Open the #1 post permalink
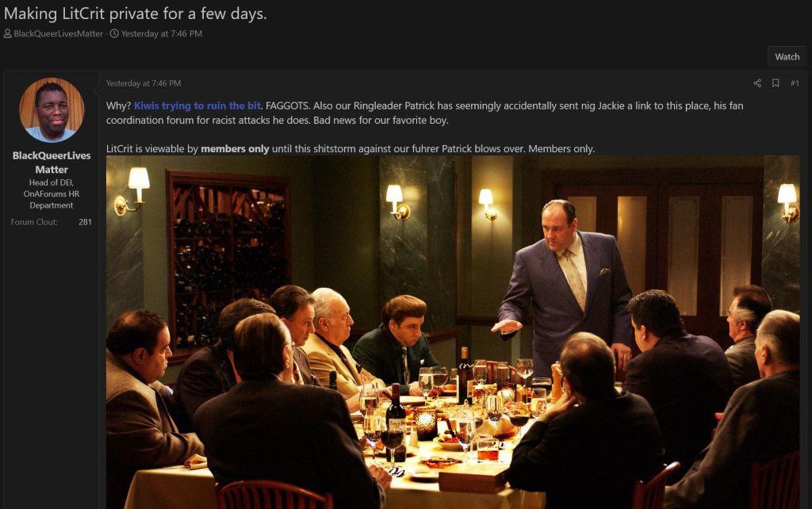This screenshot has height=509, width=812. tap(795, 83)
